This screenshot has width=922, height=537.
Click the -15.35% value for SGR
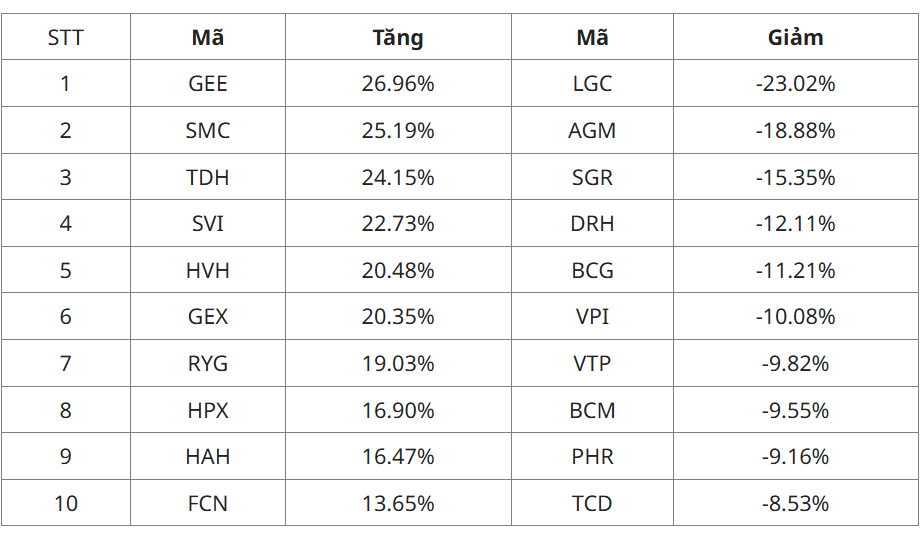tap(795, 178)
